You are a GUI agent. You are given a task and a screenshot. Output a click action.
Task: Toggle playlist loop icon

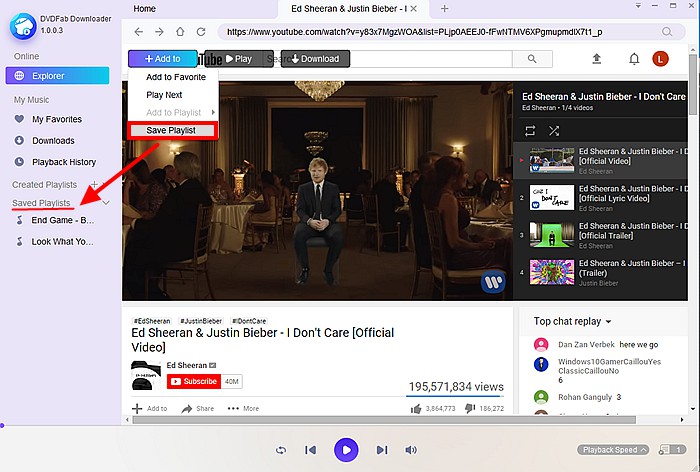tap(530, 131)
